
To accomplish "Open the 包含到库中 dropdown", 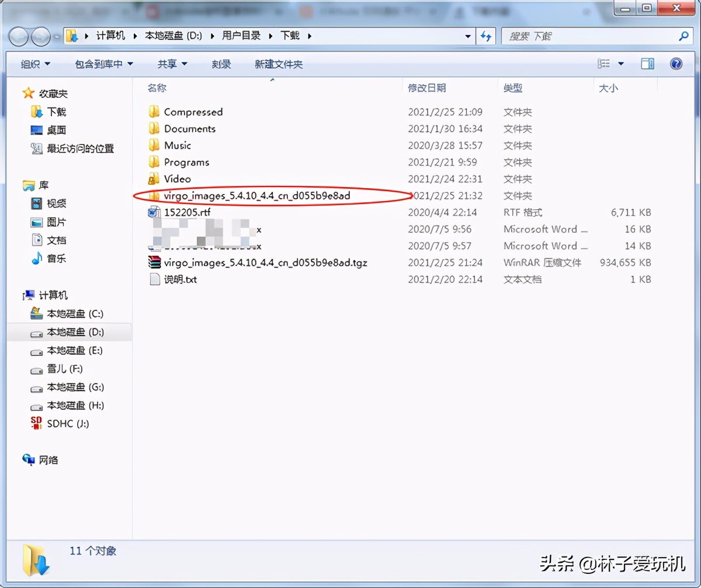I will pos(104,64).
